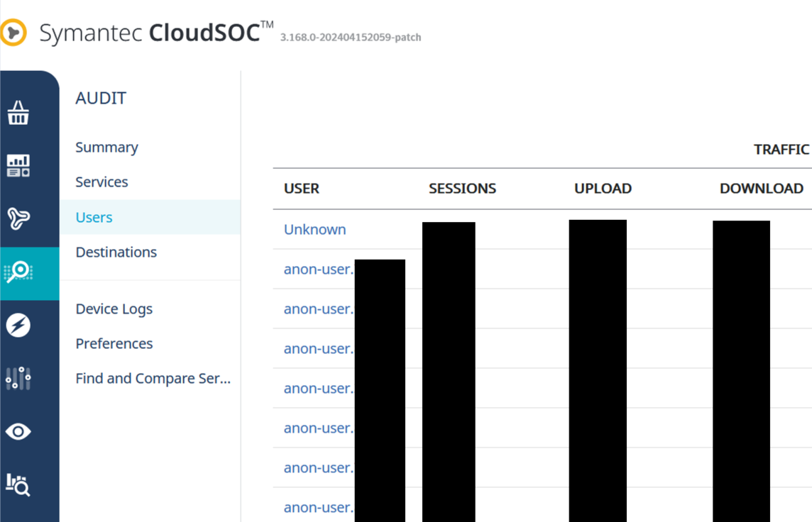812x522 pixels.
Task: Click the three-lobed knot icon in sidebar
Action: click(x=18, y=218)
